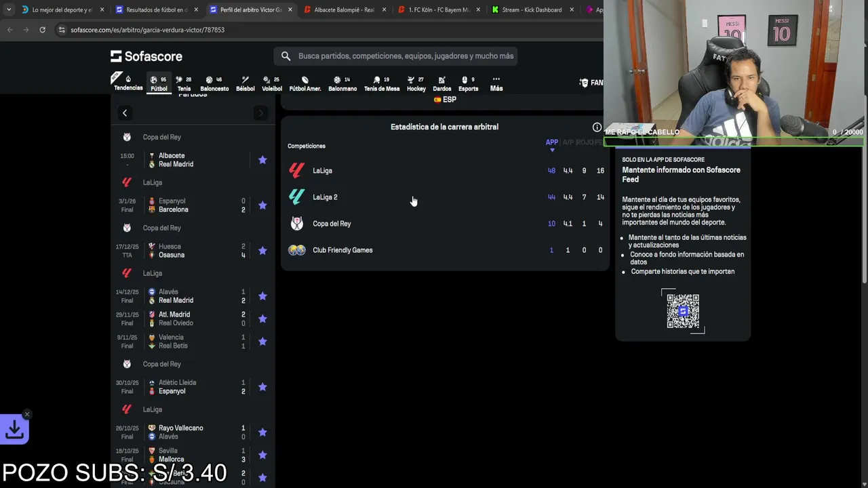This screenshot has height=488, width=868.
Task: Open the Hockey sport category
Action: (416, 83)
